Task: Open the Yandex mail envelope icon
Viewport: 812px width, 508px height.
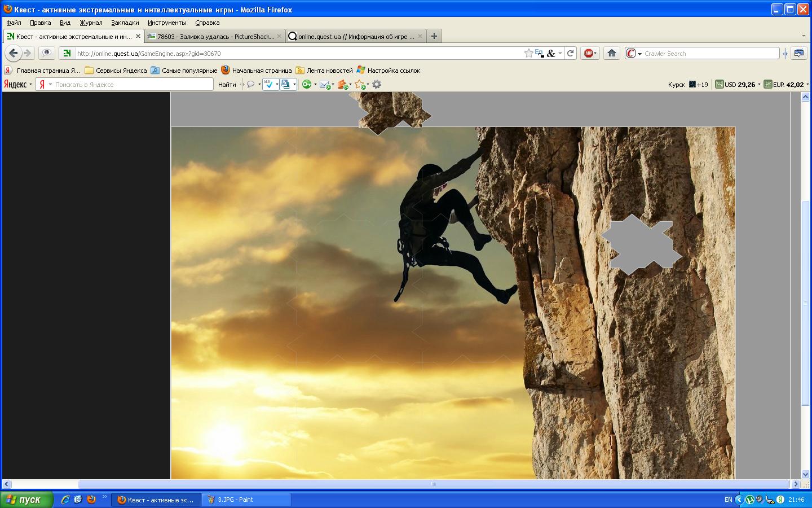Action: 324,85
